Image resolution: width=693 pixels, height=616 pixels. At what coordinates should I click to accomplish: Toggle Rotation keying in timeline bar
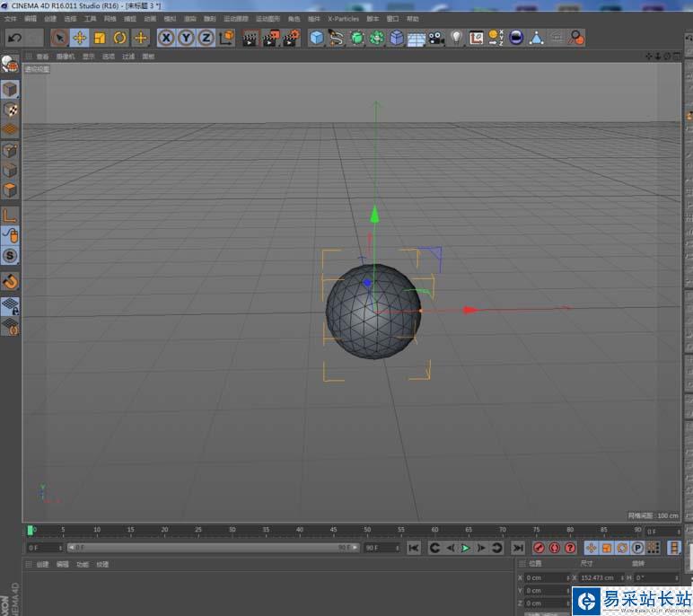[x=622, y=548]
